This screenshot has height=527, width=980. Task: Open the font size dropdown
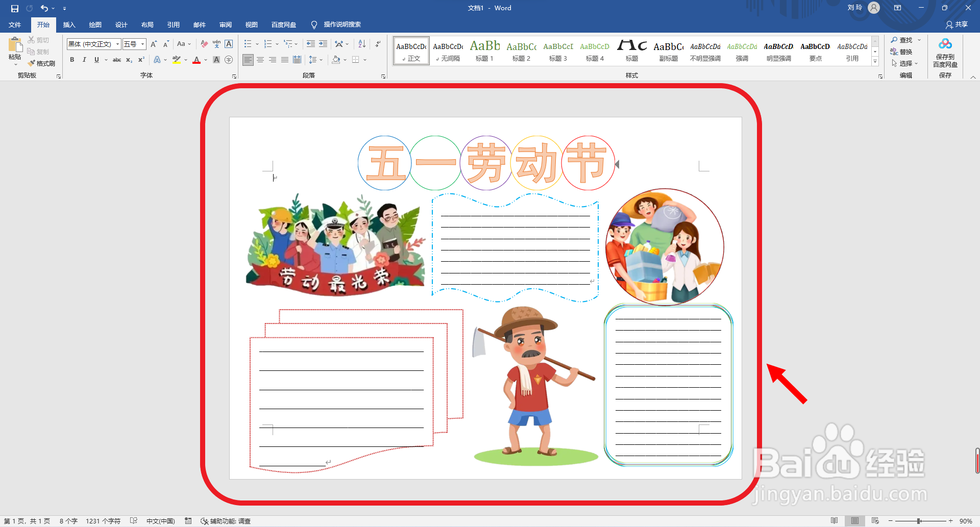click(x=142, y=44)
